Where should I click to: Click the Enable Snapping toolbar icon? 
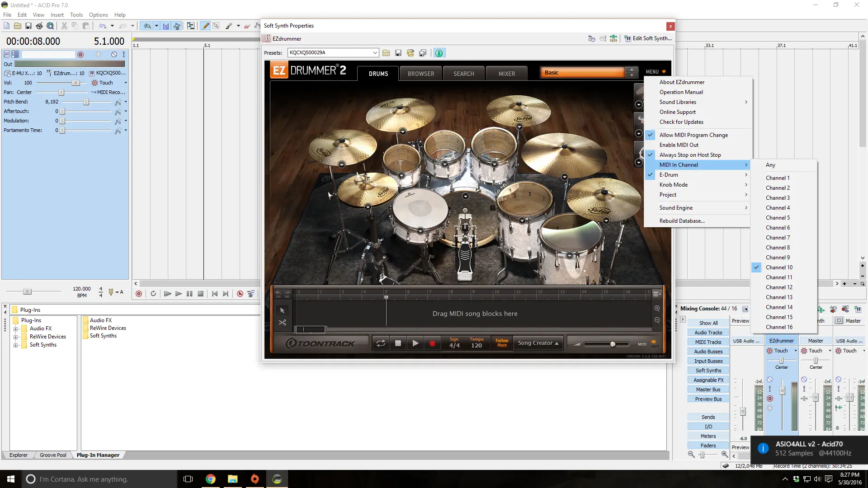147,26
